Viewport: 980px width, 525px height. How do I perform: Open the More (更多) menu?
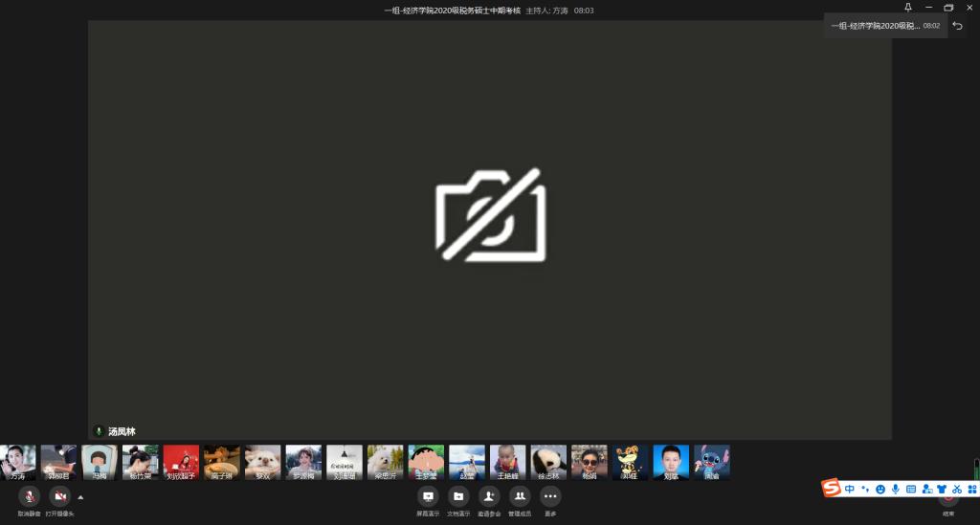click(550, 495)
